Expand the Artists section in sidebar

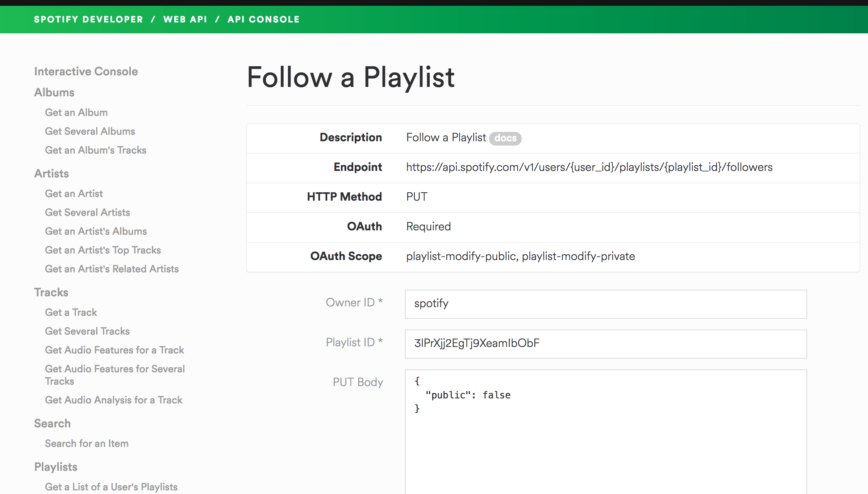pyautogui.click(x=51, y=173)
